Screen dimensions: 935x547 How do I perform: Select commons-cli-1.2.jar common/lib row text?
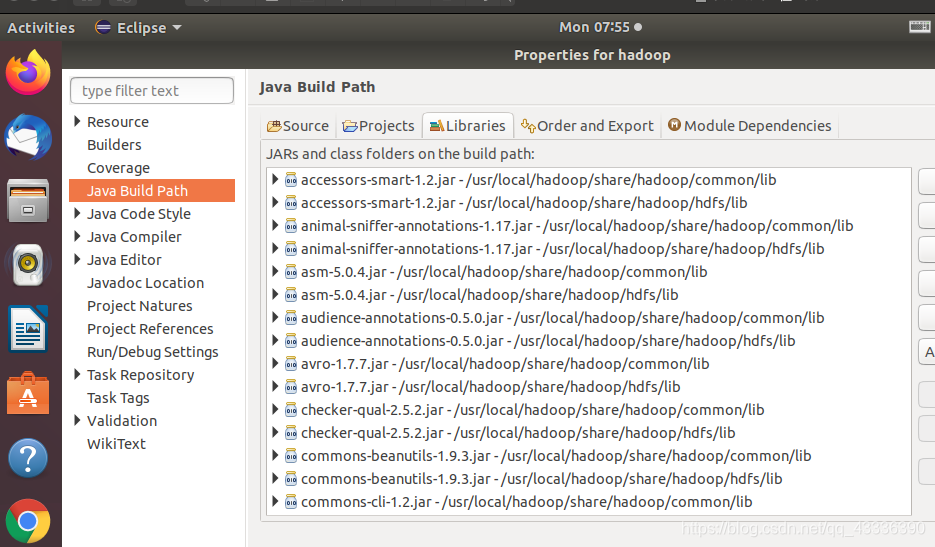click(x=527, y=502)
